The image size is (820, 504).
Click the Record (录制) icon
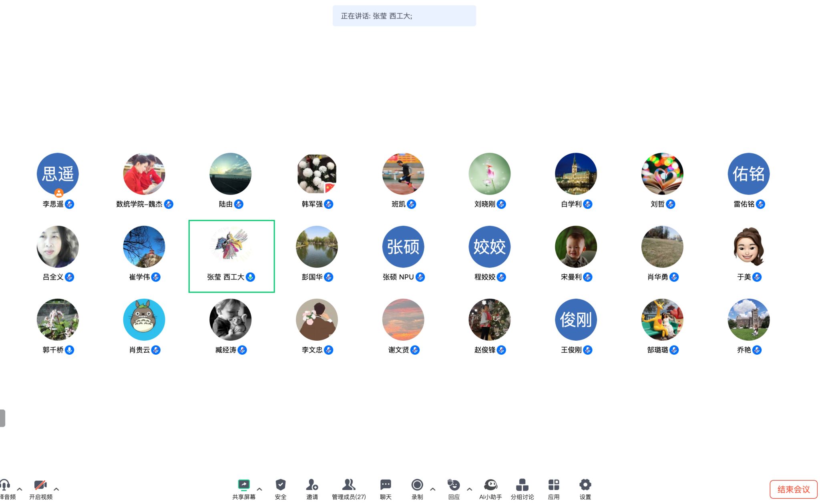(x=417, y=485)
